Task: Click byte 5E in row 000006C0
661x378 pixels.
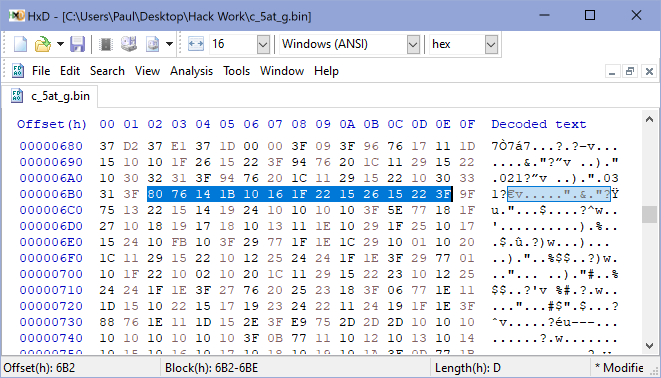Action: click(395, 210)
